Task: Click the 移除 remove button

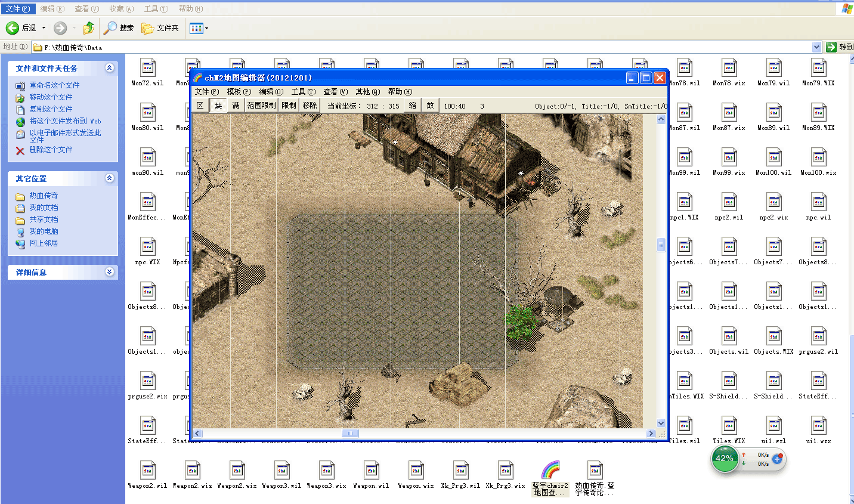Action: click(x=310, y=106)
